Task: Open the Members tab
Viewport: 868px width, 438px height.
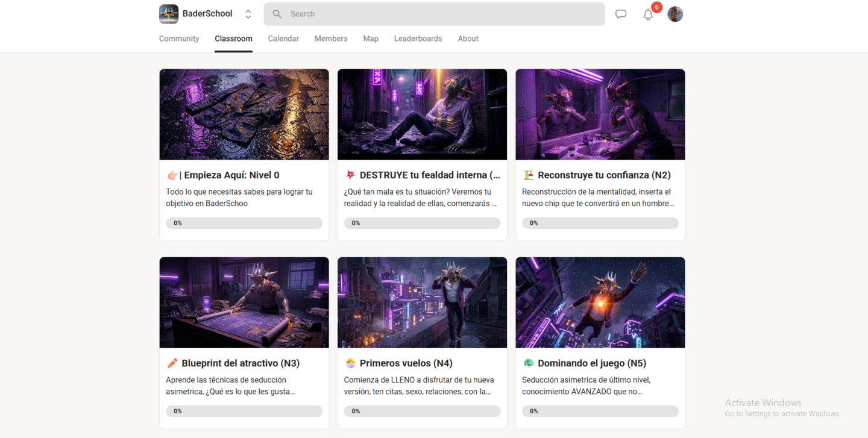Action: click(x=331, y=39)
